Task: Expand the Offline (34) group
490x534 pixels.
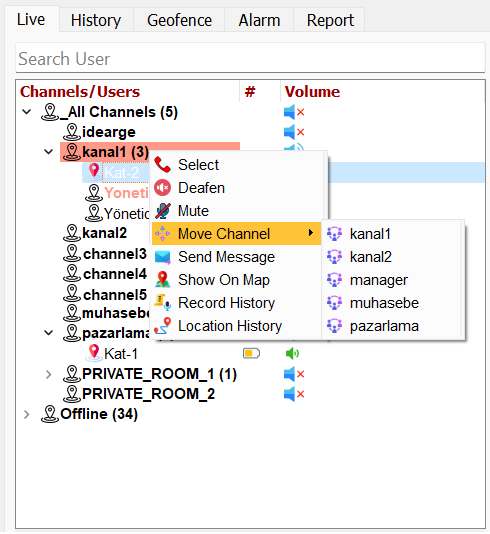Action: [27, 414]
